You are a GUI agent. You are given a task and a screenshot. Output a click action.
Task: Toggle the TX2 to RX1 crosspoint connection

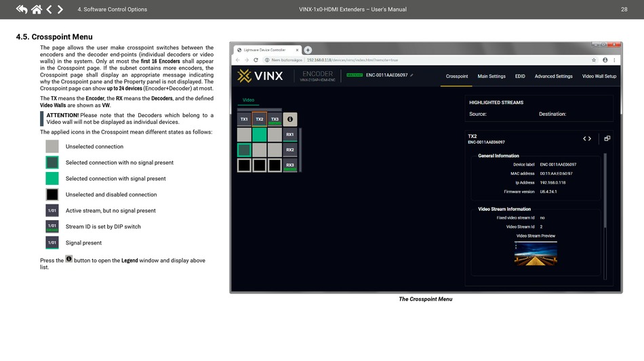[x=260, y=135]
